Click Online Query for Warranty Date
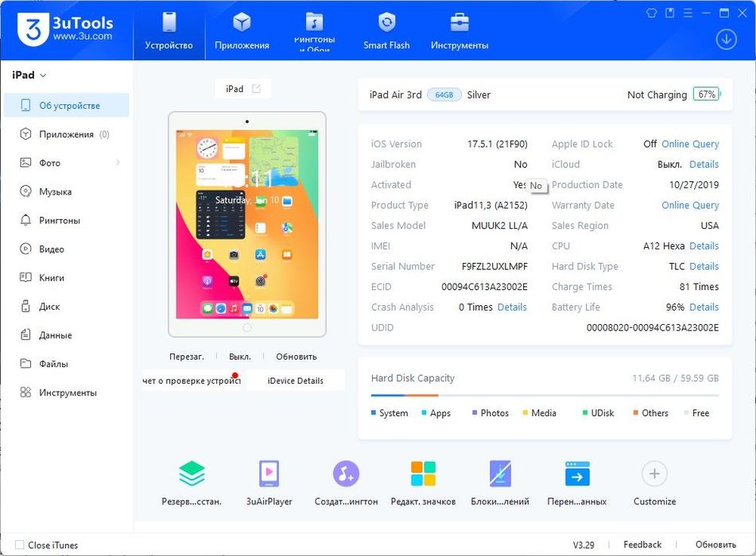Viewport: 756px width, 556px height. 690,205
